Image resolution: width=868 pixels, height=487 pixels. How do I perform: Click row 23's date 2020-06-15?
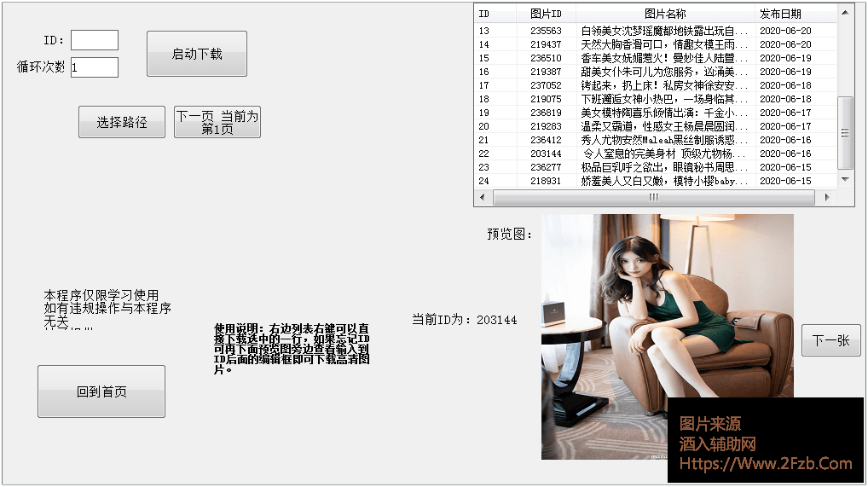pyautogui.click(x=785, y=167)
